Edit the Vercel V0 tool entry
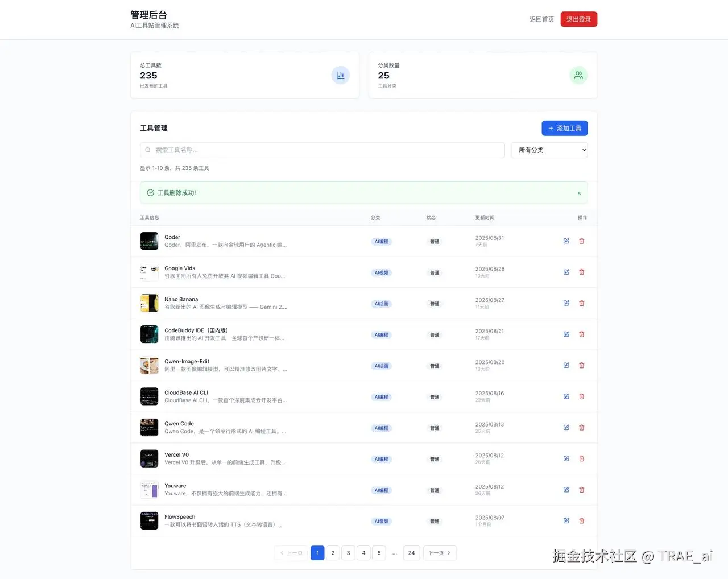 pos(566,458)
